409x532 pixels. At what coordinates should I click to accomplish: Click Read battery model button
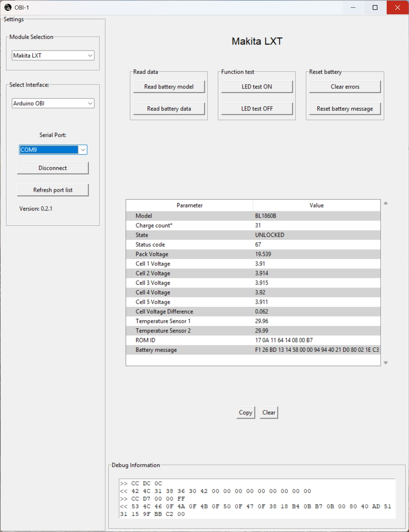[169, 87]
